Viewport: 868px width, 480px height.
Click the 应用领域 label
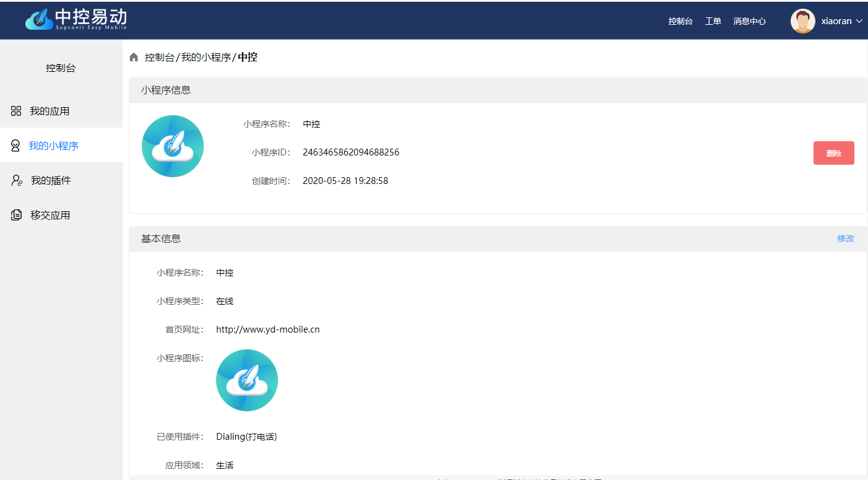(184, 465)
